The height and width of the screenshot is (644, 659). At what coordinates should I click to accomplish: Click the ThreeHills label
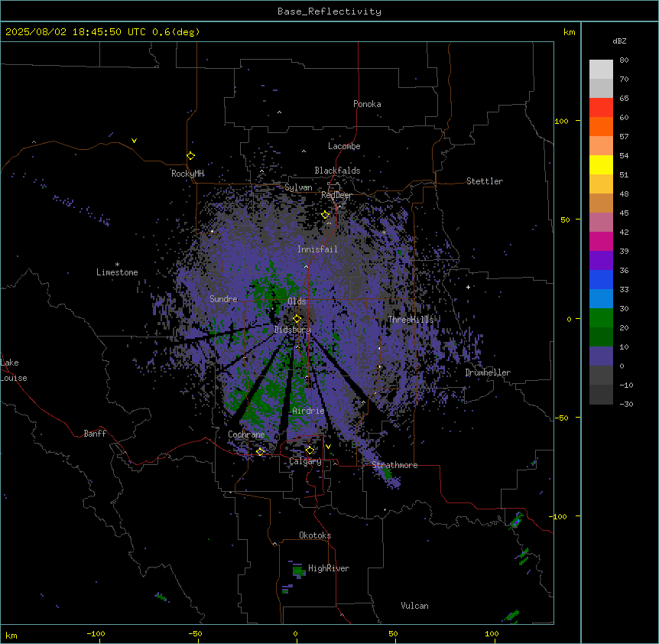point(411,320)
